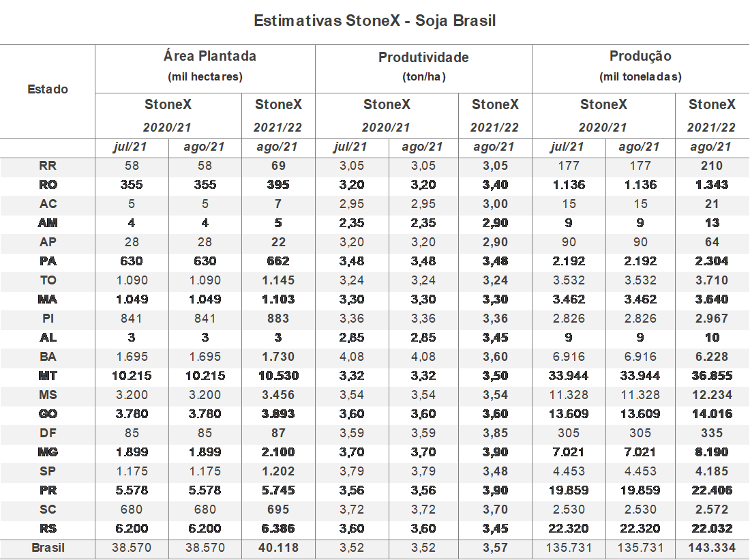
Task: Click Brasil planted area 40.118
Action: 278,548
